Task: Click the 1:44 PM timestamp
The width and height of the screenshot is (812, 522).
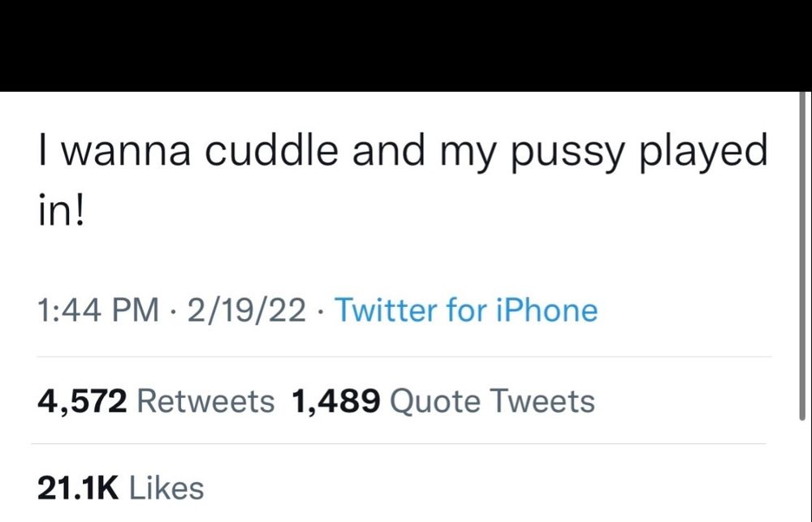Action: [98, 309]
